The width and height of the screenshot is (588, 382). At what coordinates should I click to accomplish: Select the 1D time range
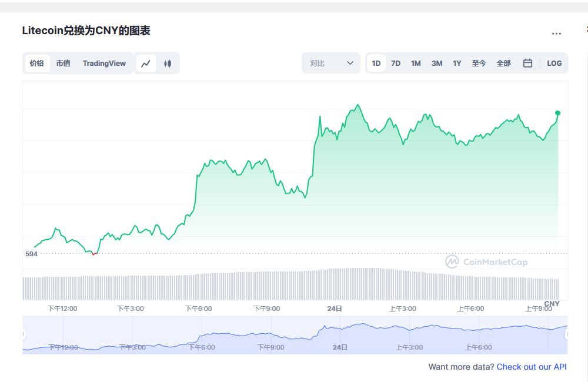[376, 63]
